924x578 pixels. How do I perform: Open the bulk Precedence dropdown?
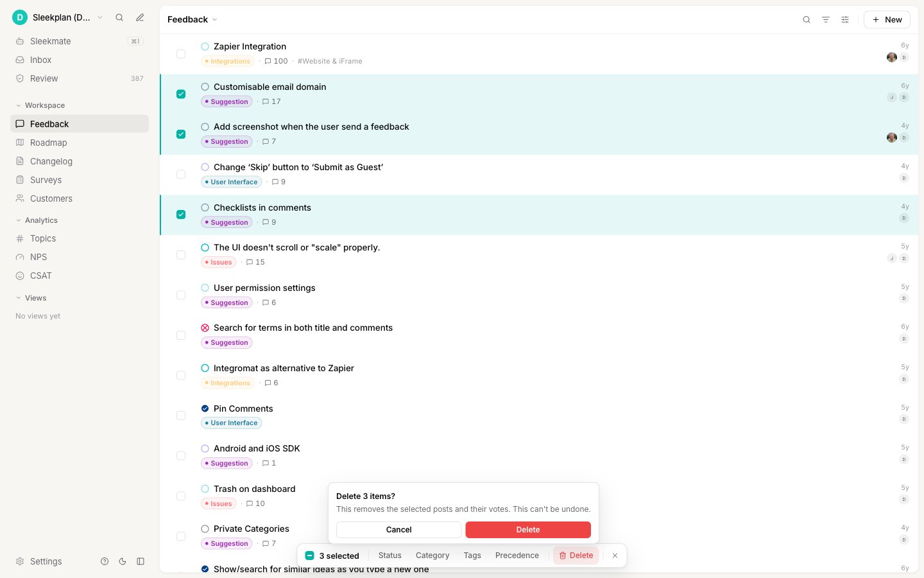pos(517,556)
